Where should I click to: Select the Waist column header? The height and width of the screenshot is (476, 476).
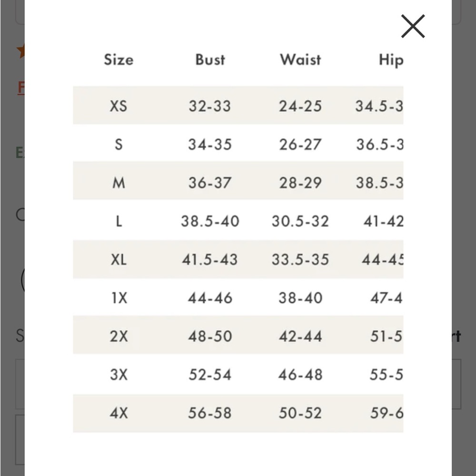[300, 59]
